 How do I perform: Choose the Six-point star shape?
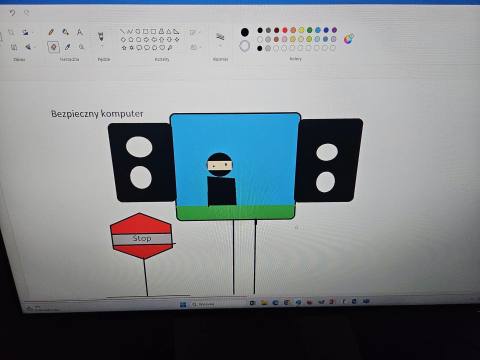(x=131, y=48)
